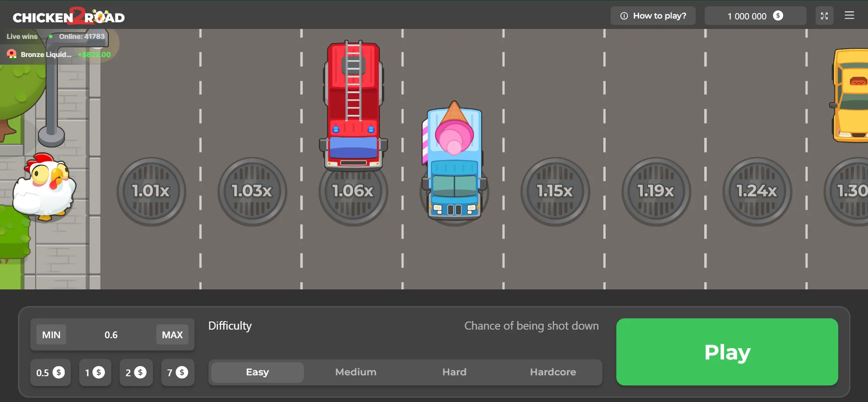The width and height of the screenshot is (868, 402).
Task: Click the dollar coin icon beside balance
Action: (778, 16)
